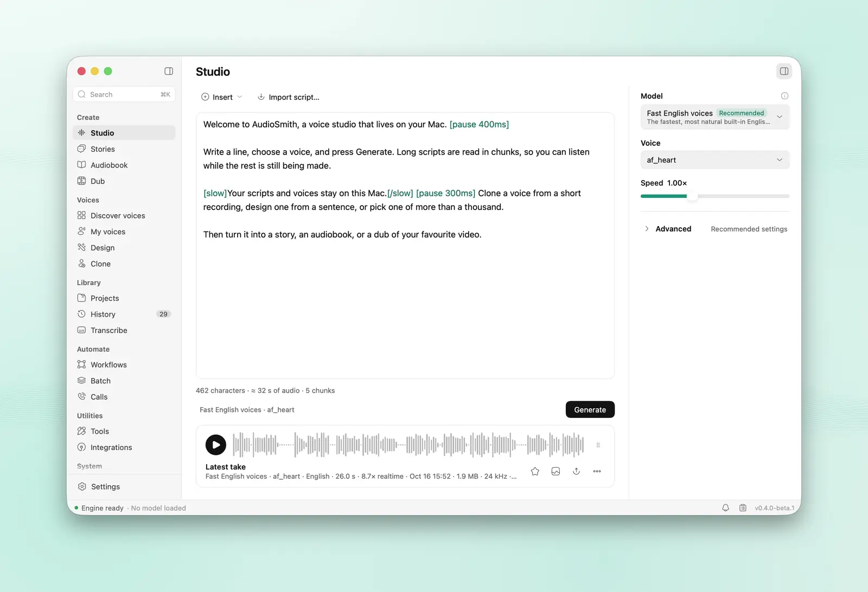This screenshot has height=592, width=868.
Task: Browse Discover voices
Action: tap(124, 216)
